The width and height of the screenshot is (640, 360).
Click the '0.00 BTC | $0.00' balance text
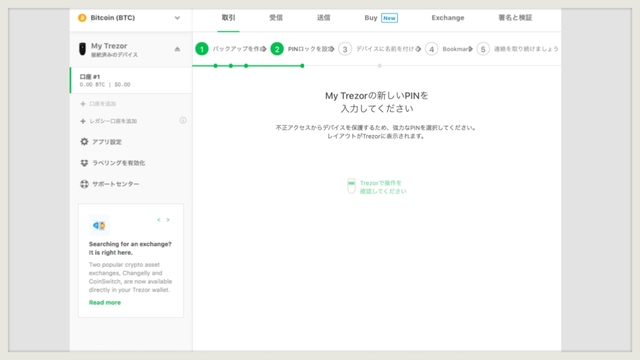click(105, 85)
